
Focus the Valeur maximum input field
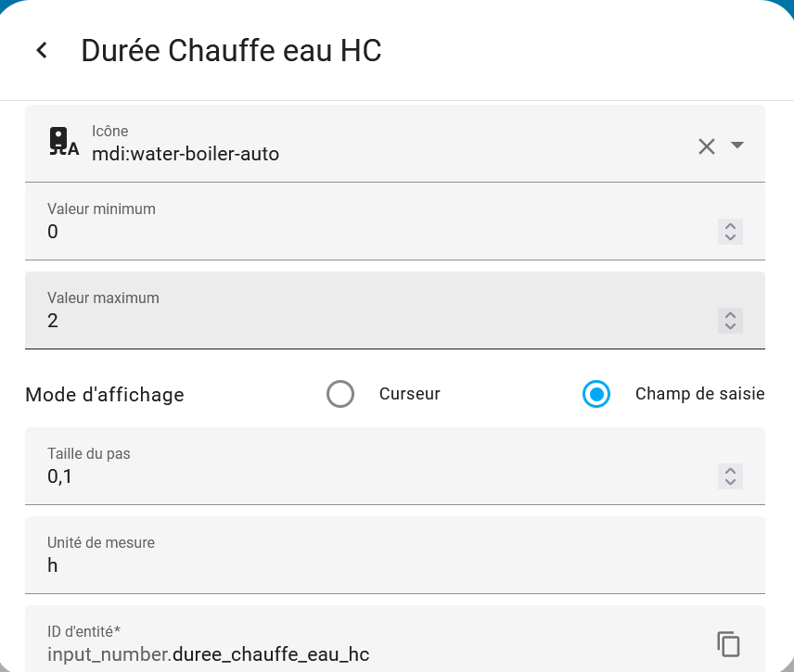[x=371, y=321]
